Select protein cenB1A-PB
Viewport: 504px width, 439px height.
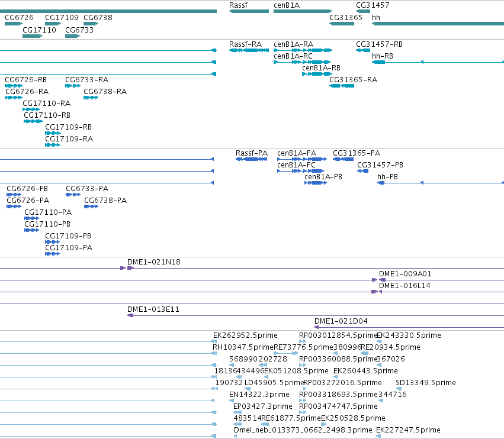click(316, 183)
